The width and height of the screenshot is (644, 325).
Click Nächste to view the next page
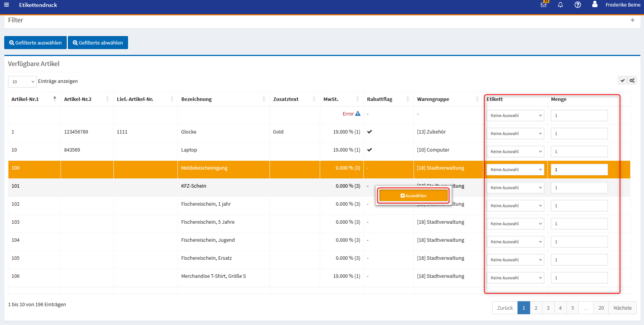[622, 308]
